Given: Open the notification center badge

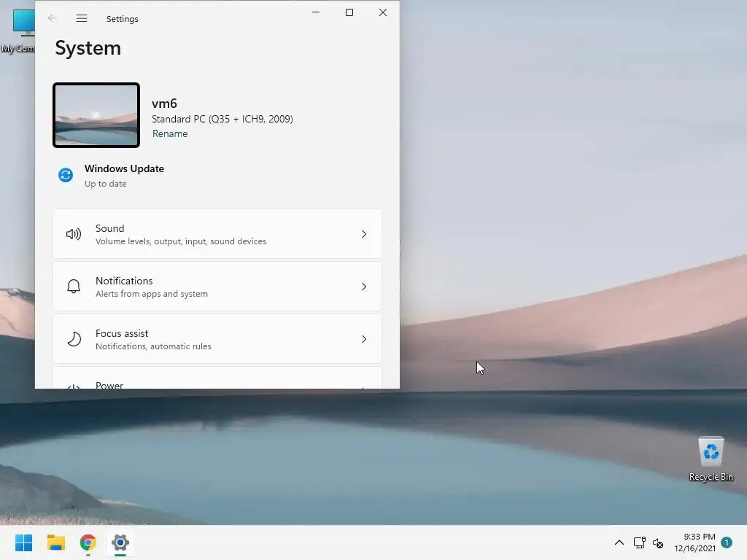Looking at the screenshot, I should coord(727,542).
